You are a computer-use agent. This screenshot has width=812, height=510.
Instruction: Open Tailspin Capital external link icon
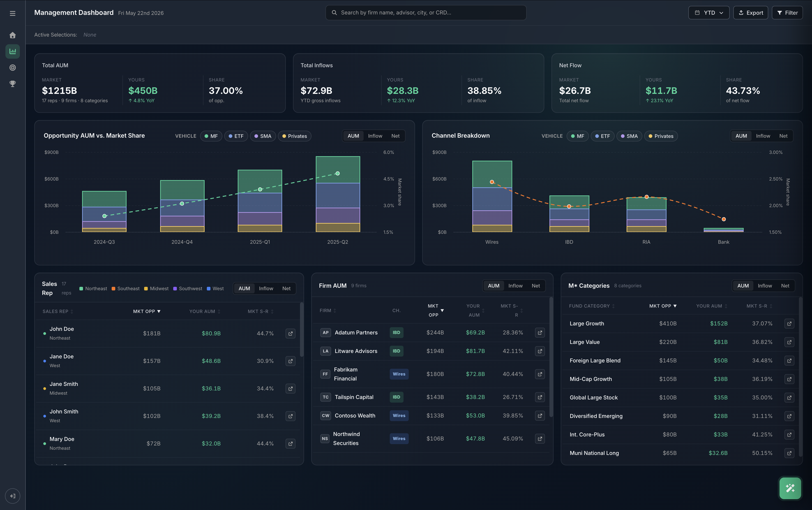540,397
